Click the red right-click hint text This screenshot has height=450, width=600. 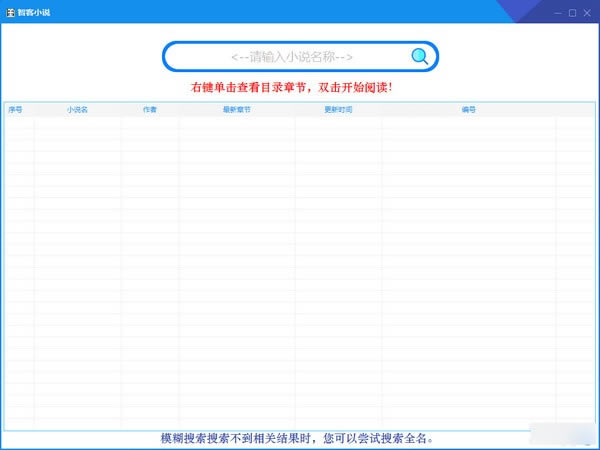point(292,88)
